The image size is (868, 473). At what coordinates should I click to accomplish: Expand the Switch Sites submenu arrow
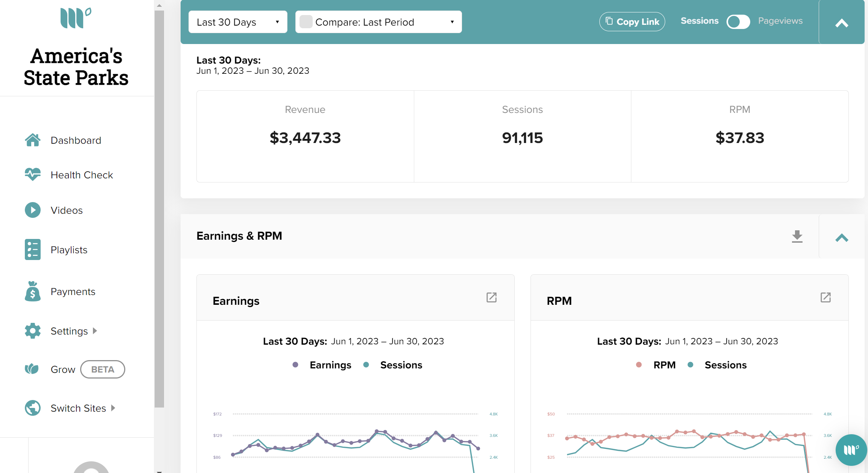(x=113, y=408)
